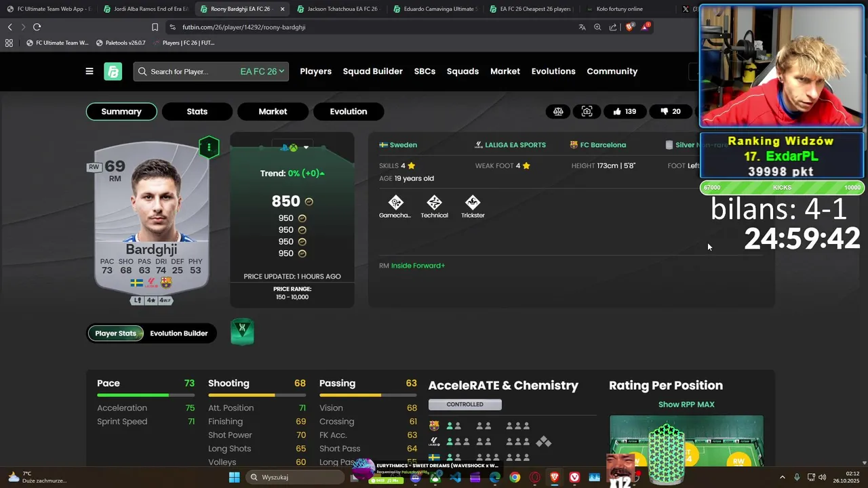Switch to Jackson Tchatchoua browser tab
This screenshot has width=868, height=488.
[x=338, y=9]
